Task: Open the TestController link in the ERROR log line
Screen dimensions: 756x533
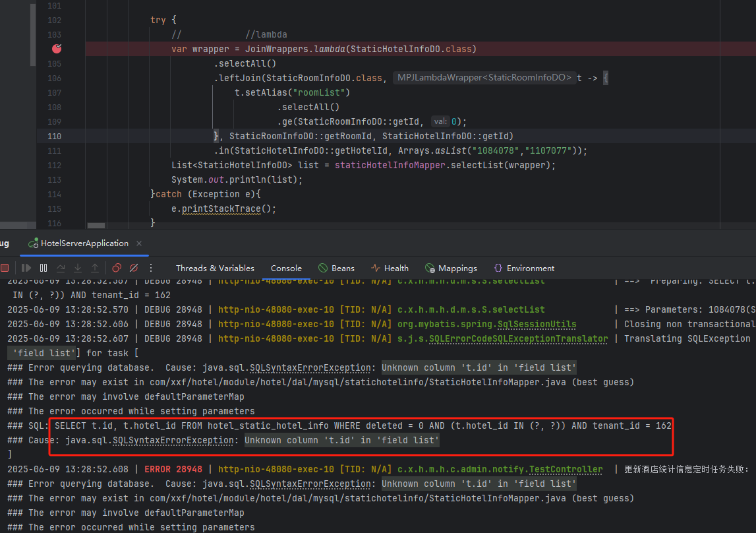Action: (566, 469)
